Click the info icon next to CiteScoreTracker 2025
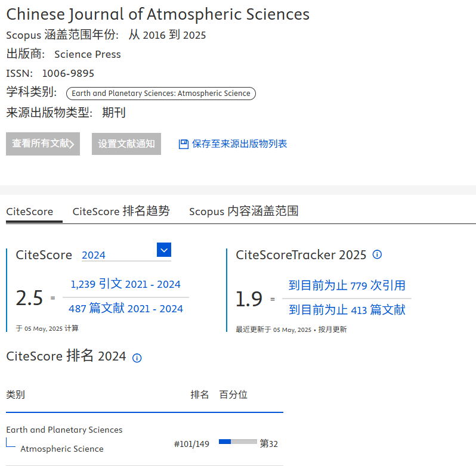Viewport: 476px width, 466px height. pos(377,254)
